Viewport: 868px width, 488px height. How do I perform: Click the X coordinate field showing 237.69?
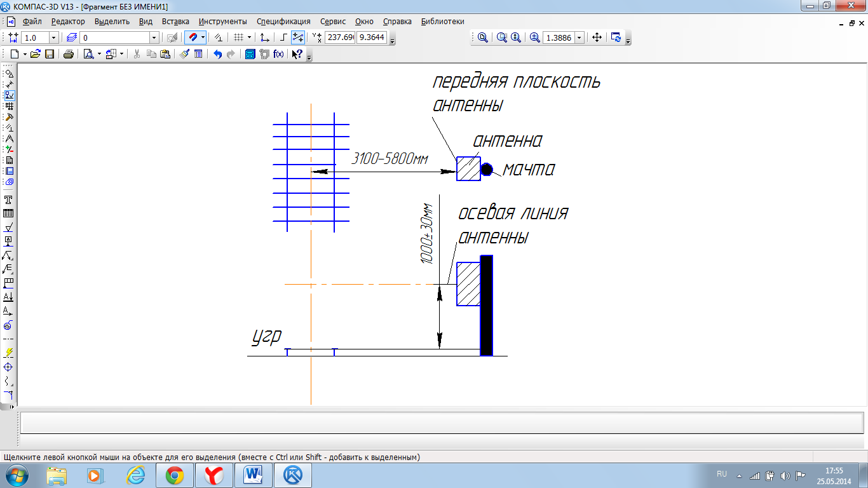[339, 37]
